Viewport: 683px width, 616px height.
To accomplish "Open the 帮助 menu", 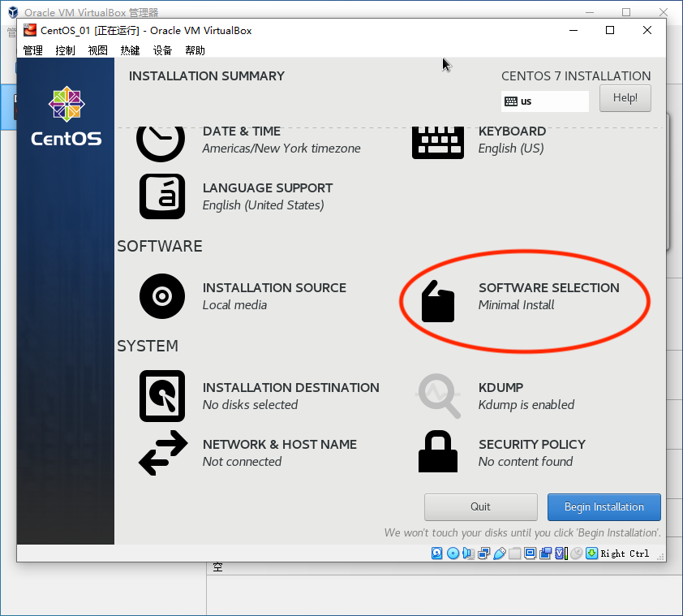I will 195,50.
